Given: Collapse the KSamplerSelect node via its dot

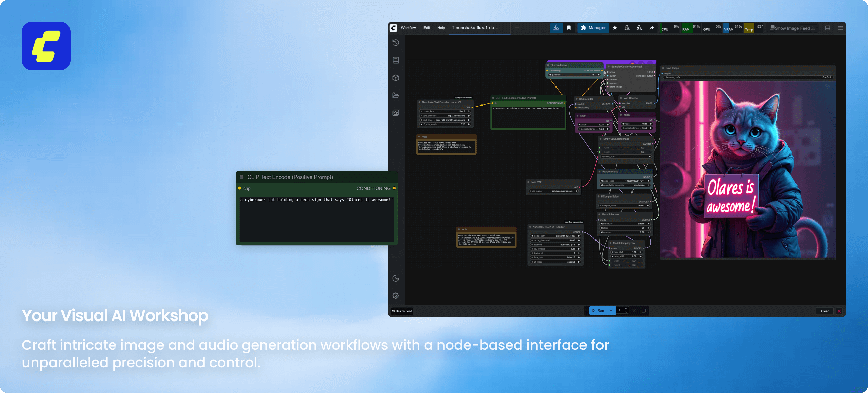Looking at the screenshot, I should point(599,196).
